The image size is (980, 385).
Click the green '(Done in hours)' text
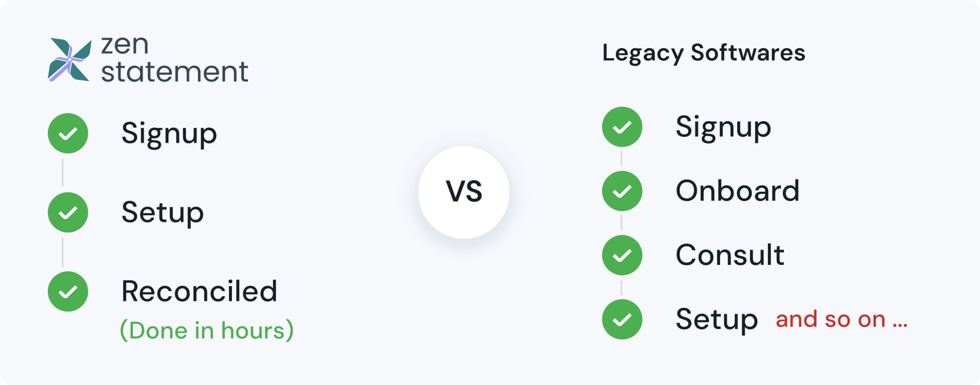click(x=207, y=330)
